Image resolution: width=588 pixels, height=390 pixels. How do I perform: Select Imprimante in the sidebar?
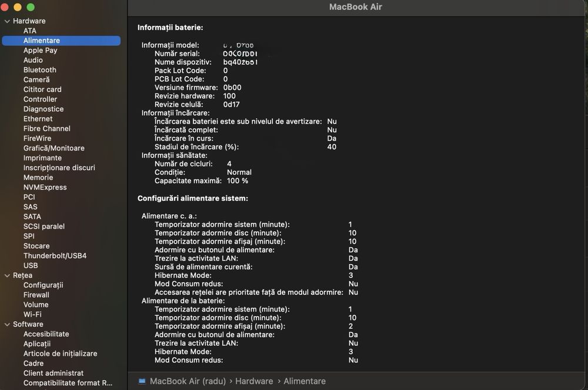click(x=42, y=158)
